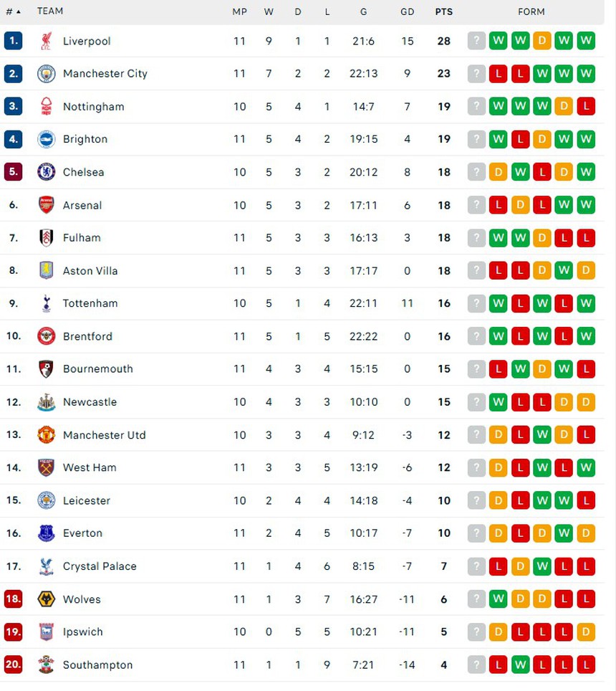Click the Manchester City club crest
The height and width of the screenshot is (691, 616).
point(47,74)
